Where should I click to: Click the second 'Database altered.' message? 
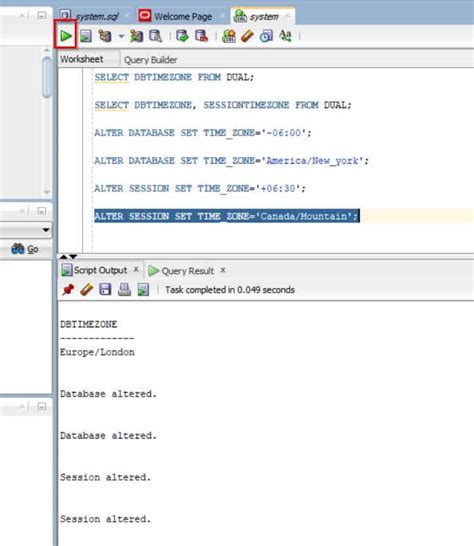[x=108, y=436]
